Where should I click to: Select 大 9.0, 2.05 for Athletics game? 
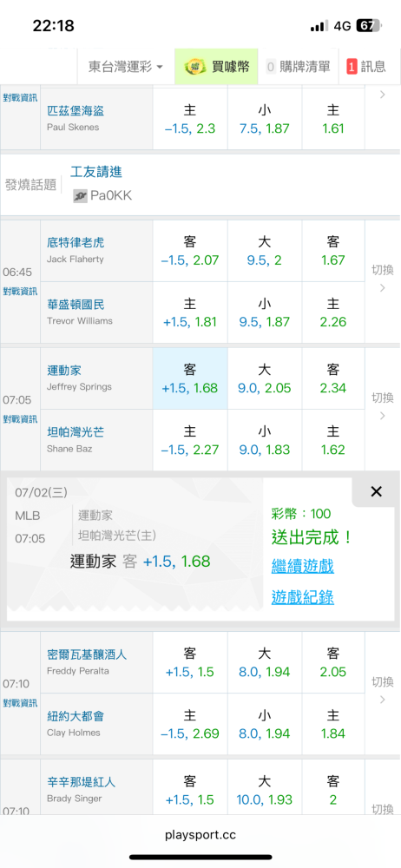(x=265, y=378)
